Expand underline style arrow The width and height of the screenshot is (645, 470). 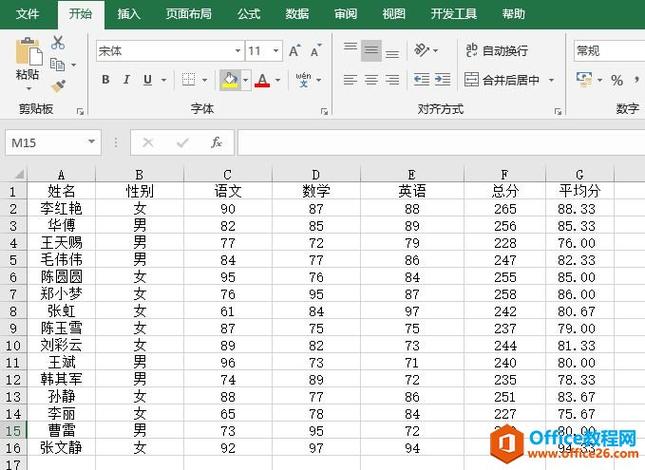[x=164, y=80]
